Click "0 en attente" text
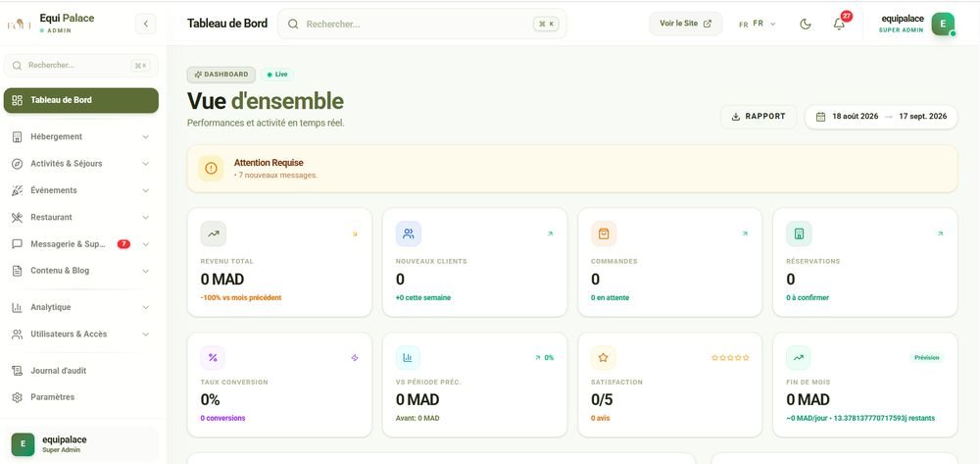Viewport: 980px width, 464px height. pyautogui.click(x=610, y=297)
